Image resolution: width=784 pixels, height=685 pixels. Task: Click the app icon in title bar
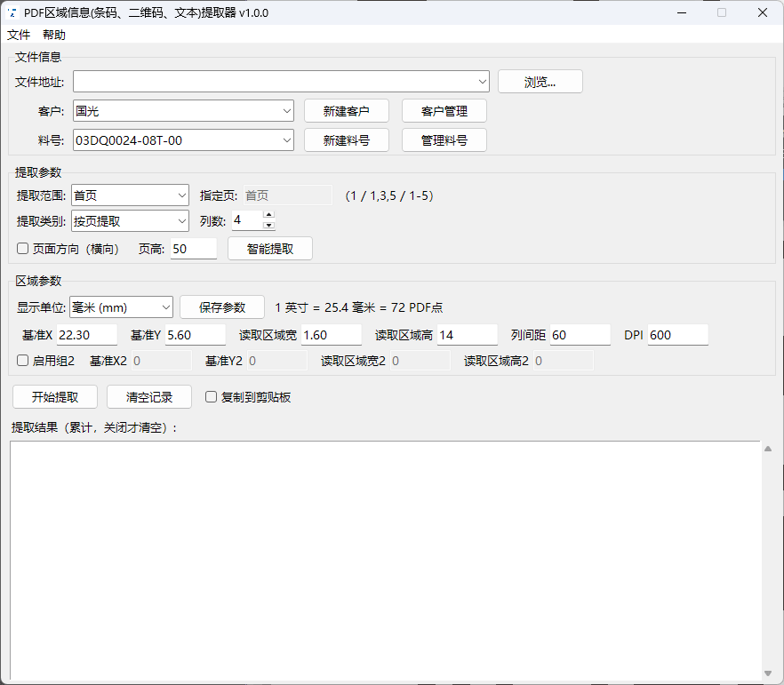click(x=12, y=12)
